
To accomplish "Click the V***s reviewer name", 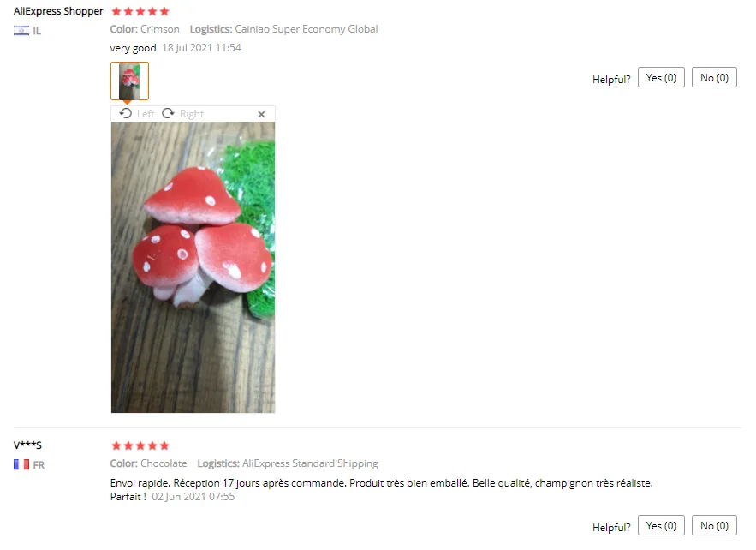I will coord(27,445).
